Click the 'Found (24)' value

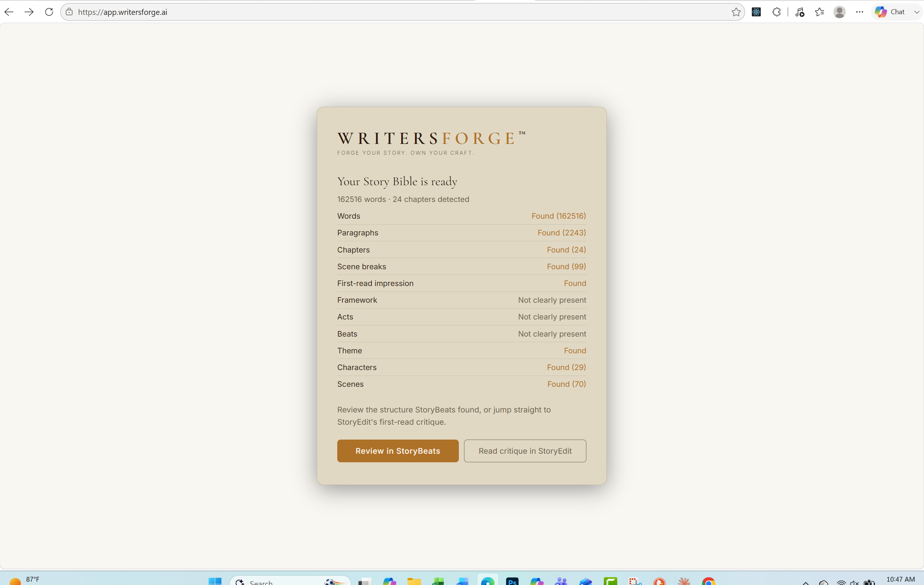point(566,250)
